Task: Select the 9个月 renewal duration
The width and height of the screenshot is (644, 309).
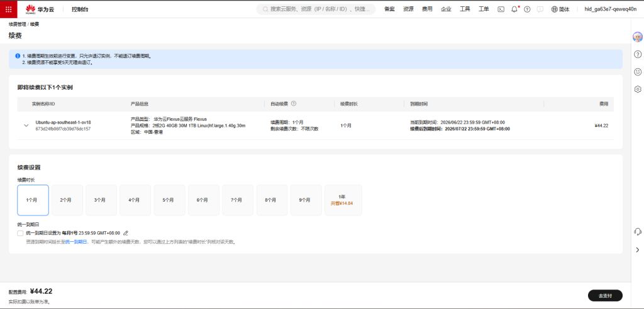Action: (x=306, y=200)
